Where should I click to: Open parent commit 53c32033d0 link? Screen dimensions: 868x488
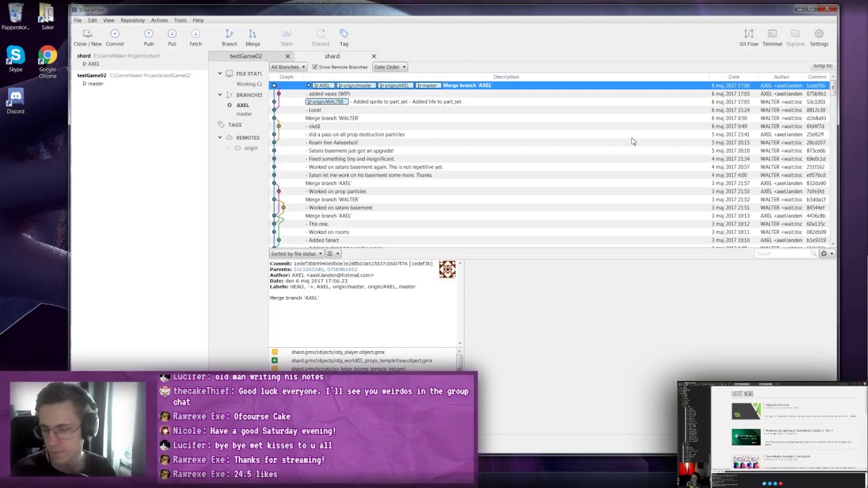coord(309,269)
